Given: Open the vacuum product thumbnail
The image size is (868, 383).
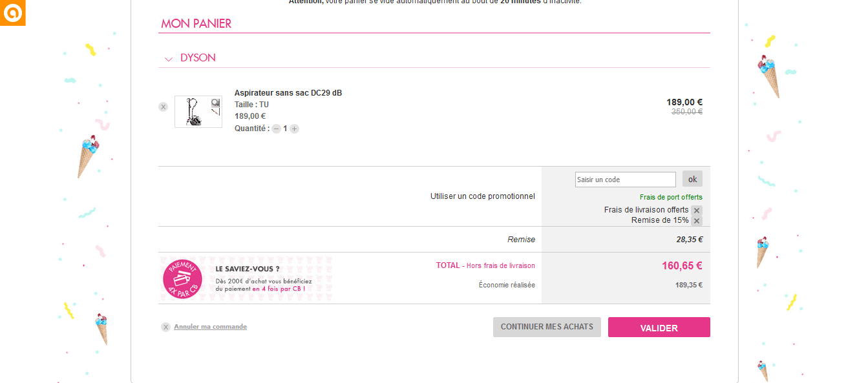Looking at the screenshot, I should click(x=197, y=112).
